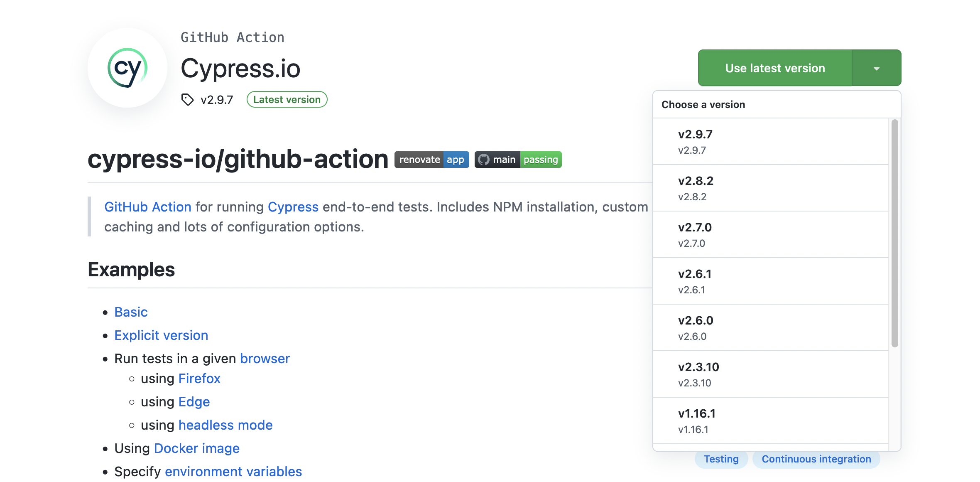This screenshot has height=482, width=980.
Task: Open the Basic example link
Action: pos(131,312)
